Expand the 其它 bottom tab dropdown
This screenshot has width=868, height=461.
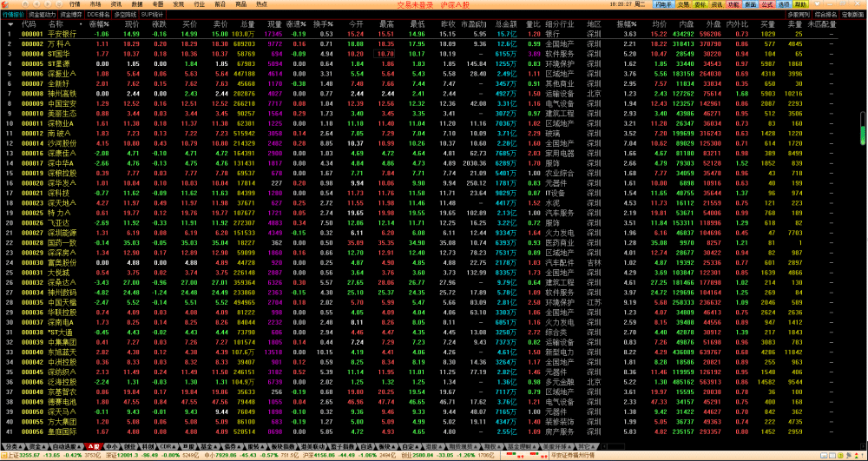594,446
